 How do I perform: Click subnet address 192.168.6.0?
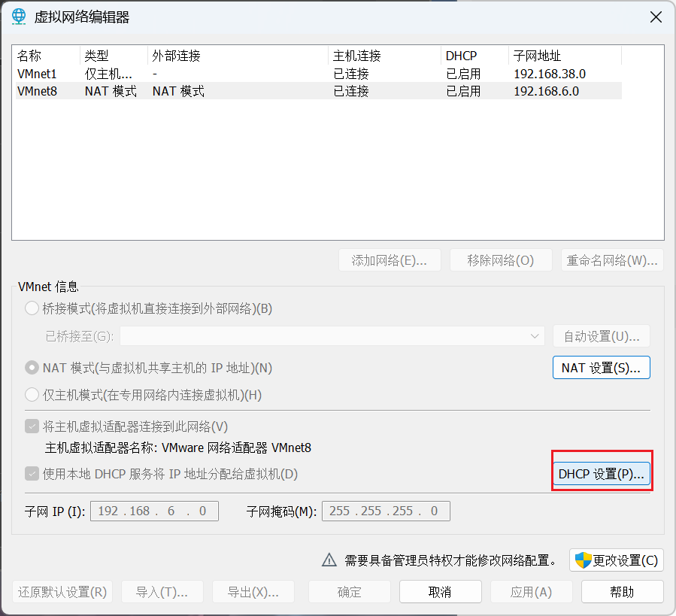tap(546, 91)
